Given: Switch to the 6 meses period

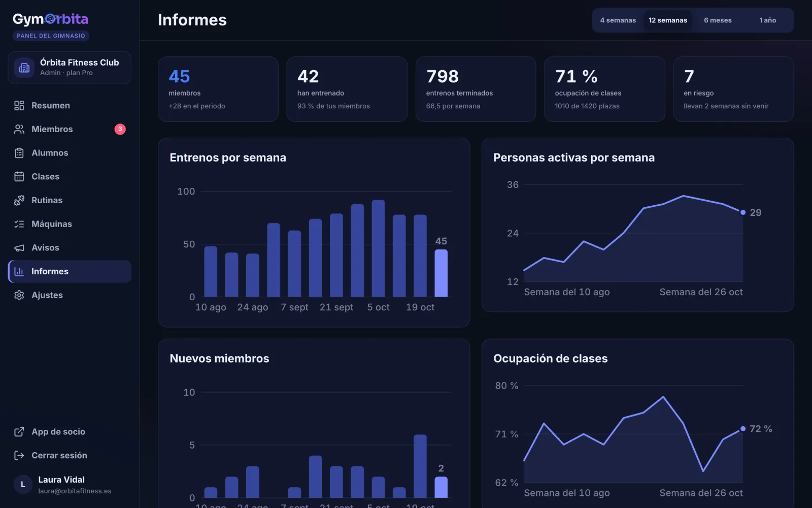Looking at the screenshot, I should pyautogui.click(x=718, y=20).
